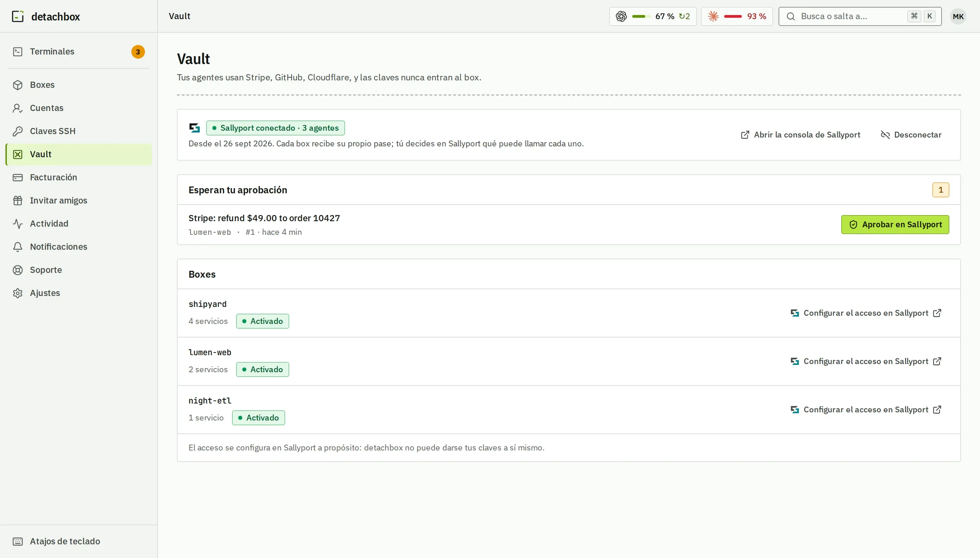
Task: Click the Vault sidebar icon
Action: tap(18, 154)
